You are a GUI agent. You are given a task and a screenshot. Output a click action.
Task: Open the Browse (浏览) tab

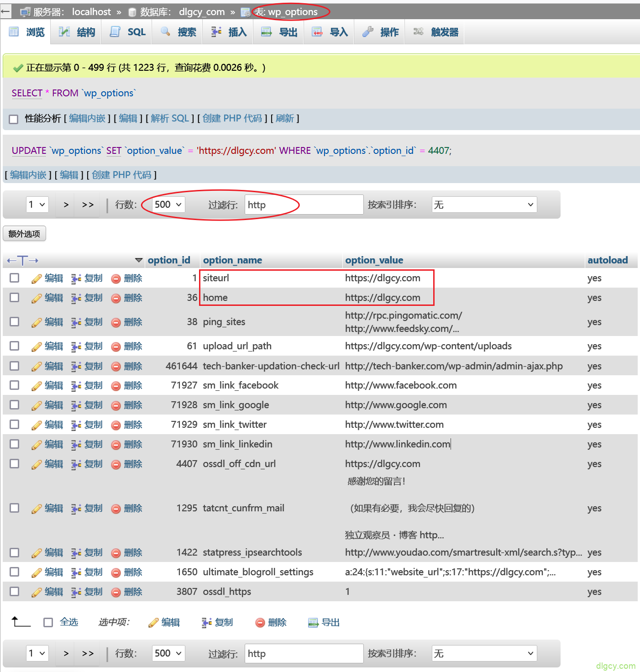[27, 32]
